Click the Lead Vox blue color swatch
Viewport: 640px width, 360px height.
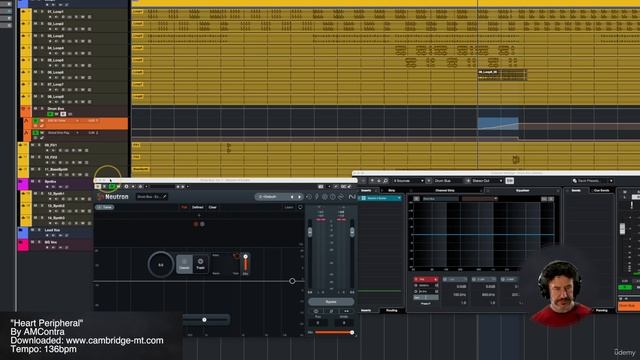coord(23,233)
